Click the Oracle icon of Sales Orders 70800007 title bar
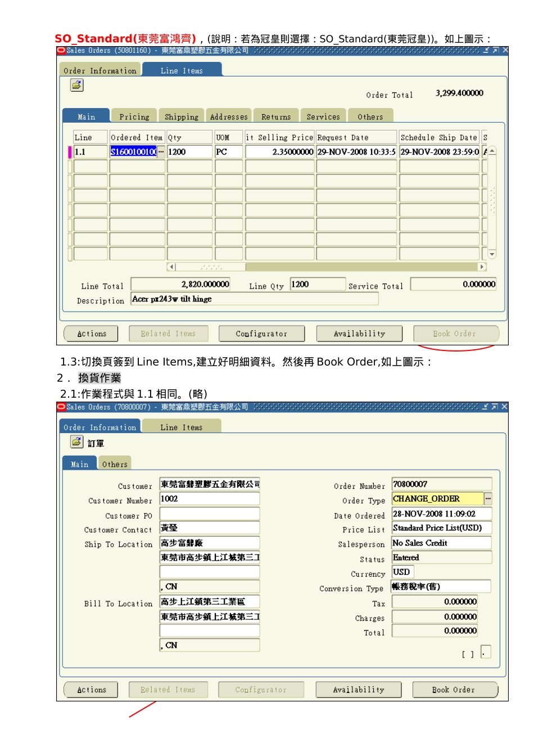Image resolution: width=534 pixels, height=756 pixels. pos(61,407)
